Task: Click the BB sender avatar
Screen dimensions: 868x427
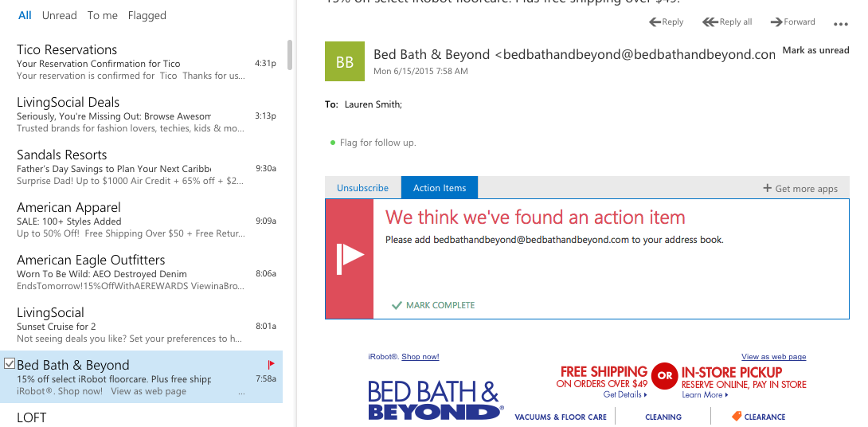Action: [x=344, y=61]
